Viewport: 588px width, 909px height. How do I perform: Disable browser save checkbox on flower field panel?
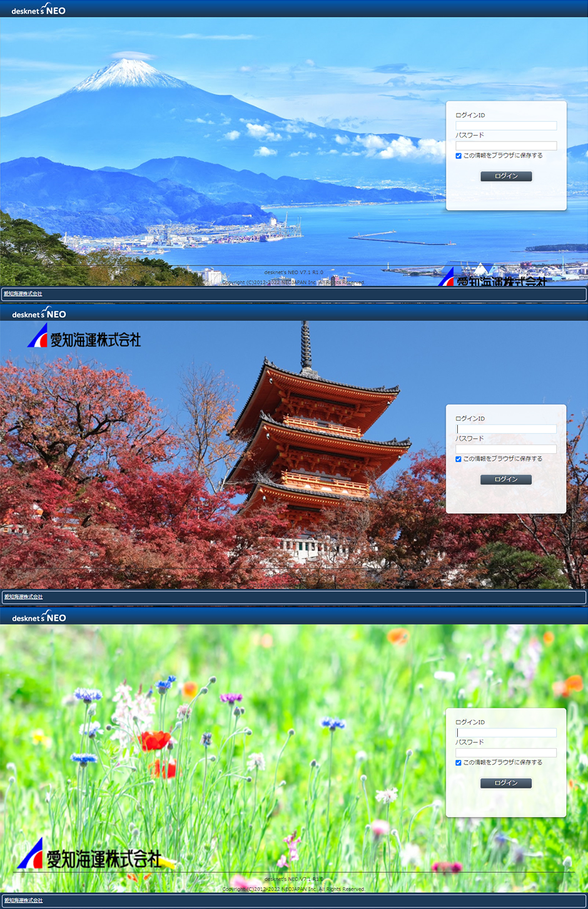pos(459,763)
